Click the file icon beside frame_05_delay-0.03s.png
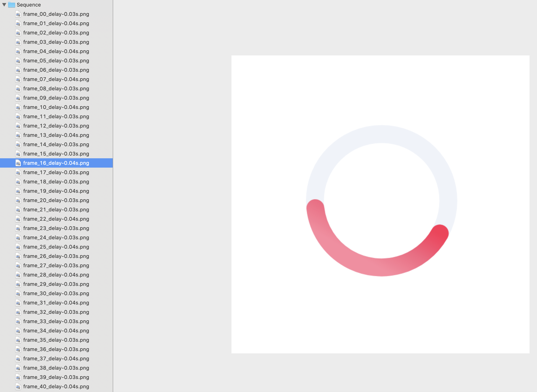 [18, 61]
